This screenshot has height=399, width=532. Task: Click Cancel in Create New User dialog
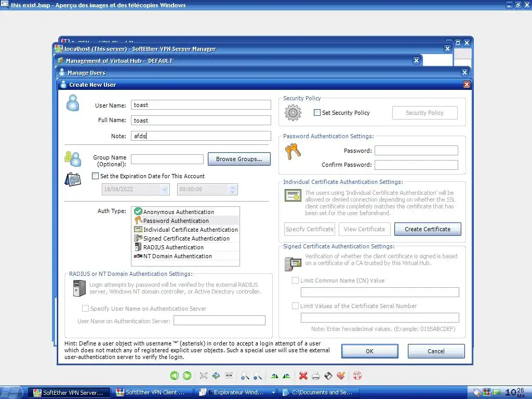[436, 351]
